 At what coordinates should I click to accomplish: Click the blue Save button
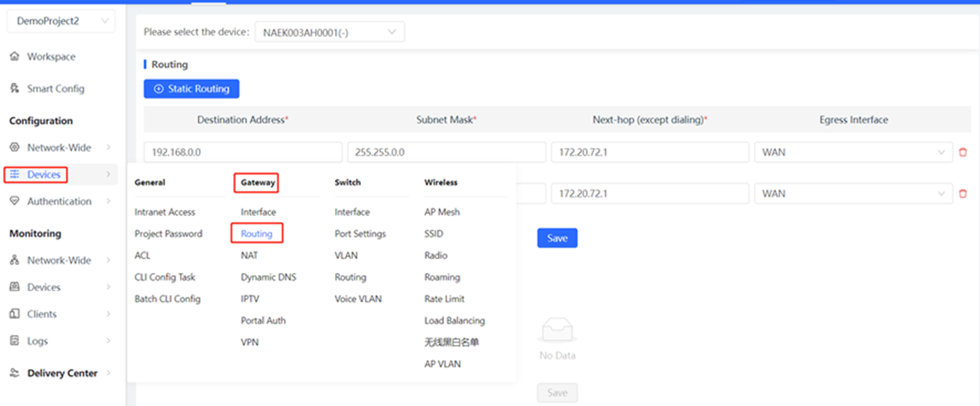557,238
